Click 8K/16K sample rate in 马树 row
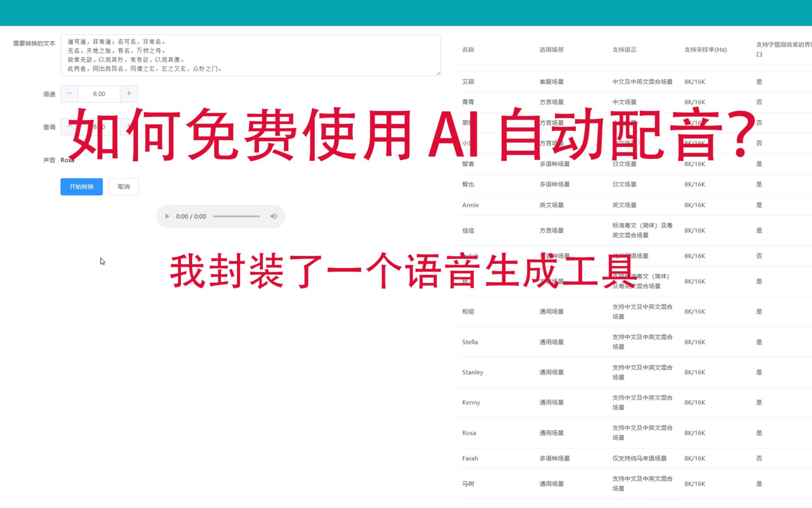Image resolution: width=812 pixels, height=508 pixels. coord(695,484)
